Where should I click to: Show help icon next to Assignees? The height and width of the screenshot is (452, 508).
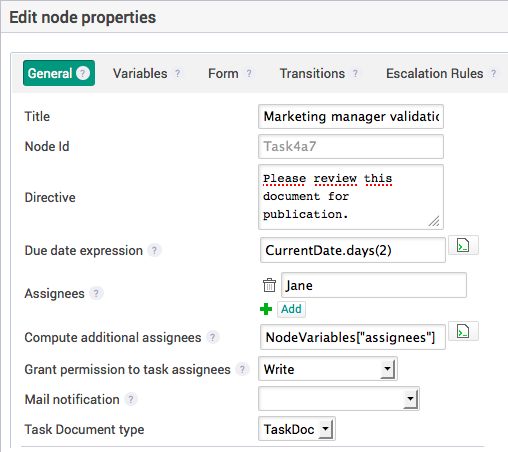point(96,293)
